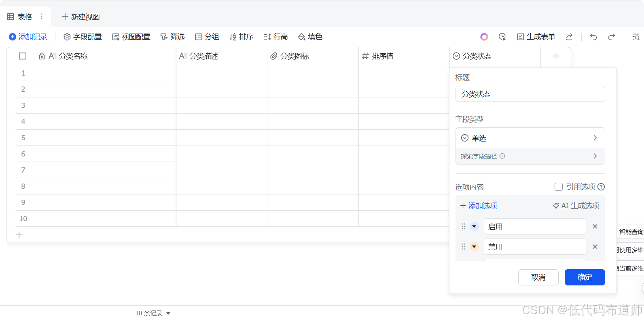Open 字段配置 field settings
This screenshot has width=644, height=321.
[83, 37]
